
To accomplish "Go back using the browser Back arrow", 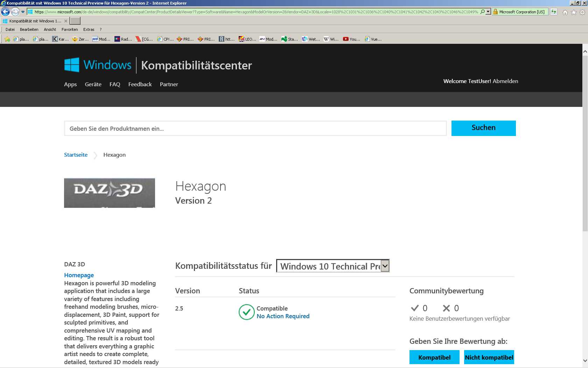I will pyautogui.click(x=5, y=12).
